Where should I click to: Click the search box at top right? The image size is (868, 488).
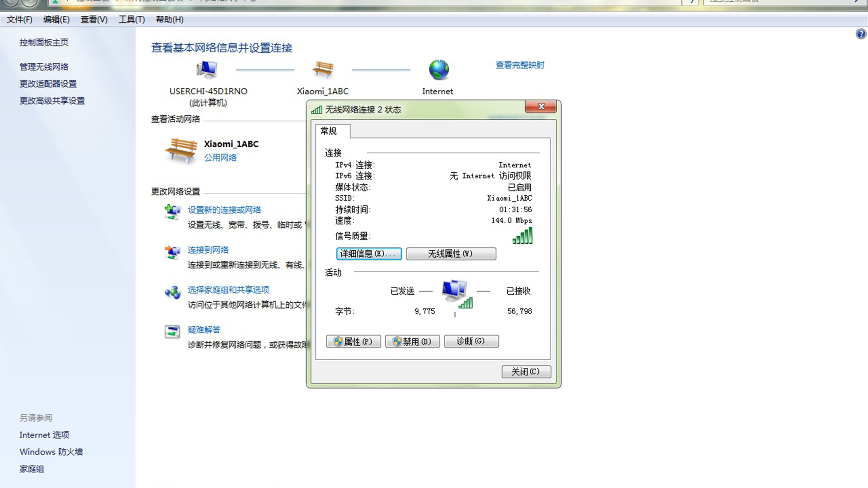point(782,1)
